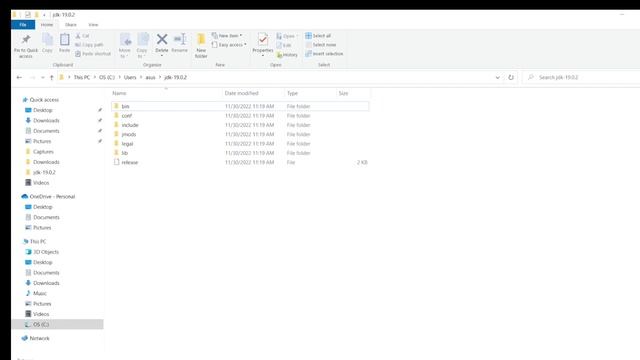
Task: Open title bar quick access toolbar dropdown
Action: click(x=44, y=15)
